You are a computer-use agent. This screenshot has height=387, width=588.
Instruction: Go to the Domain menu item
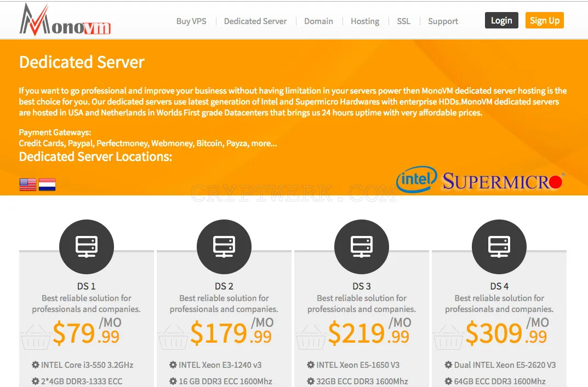pos(318,21)
